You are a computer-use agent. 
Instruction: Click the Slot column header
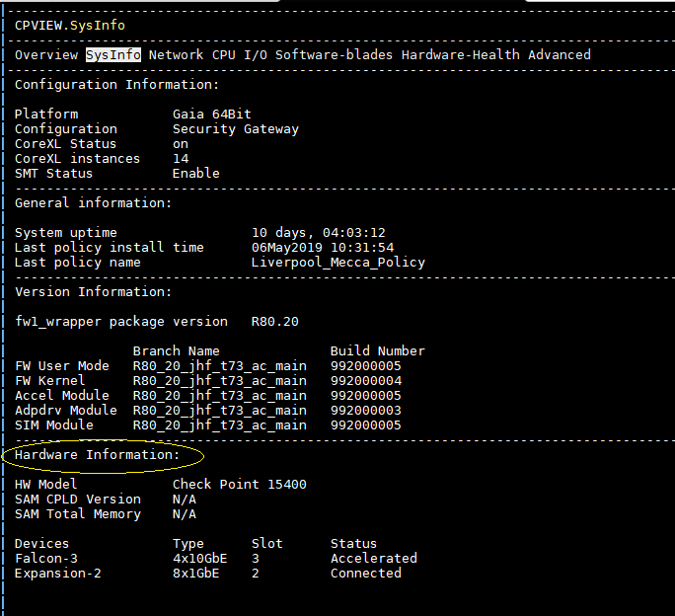(x=266, y=544)
